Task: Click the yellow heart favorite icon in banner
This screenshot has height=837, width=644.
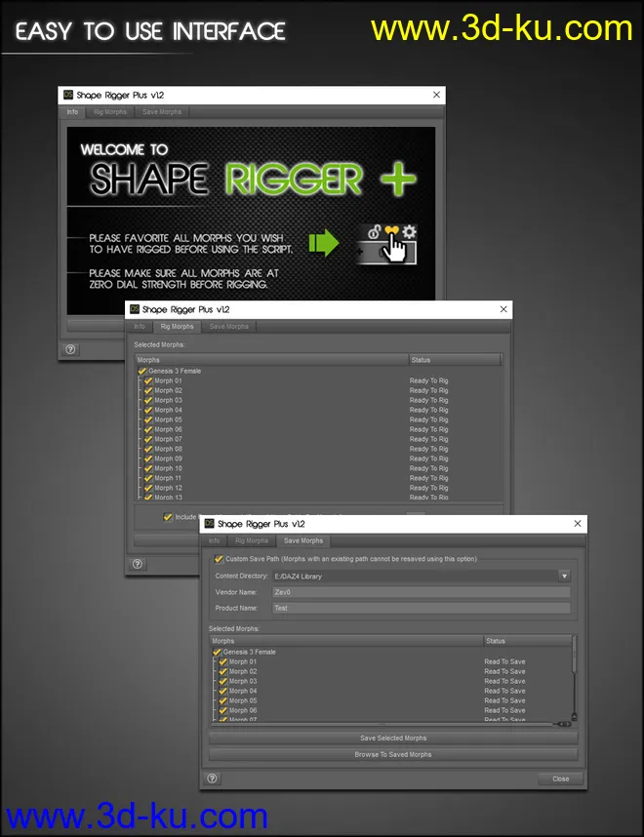Action: [x=391, y=231]
